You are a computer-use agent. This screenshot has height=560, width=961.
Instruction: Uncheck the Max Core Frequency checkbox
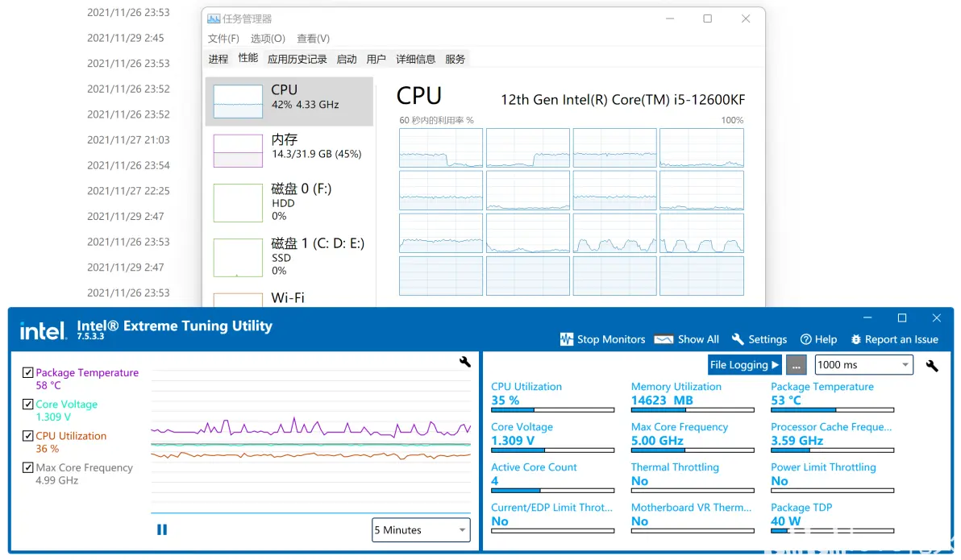[x=27, y=467]
